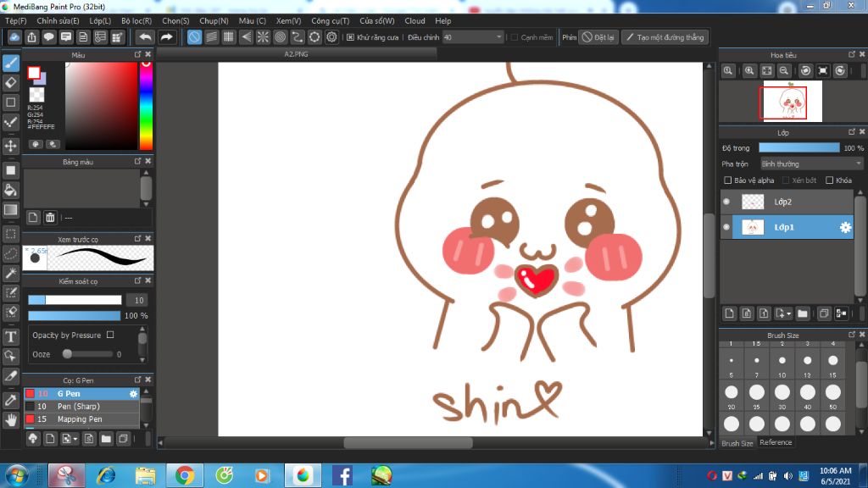868x488 pixels.
Task: Click the Redo arrow in toolbar
Action: click(166, 37)
